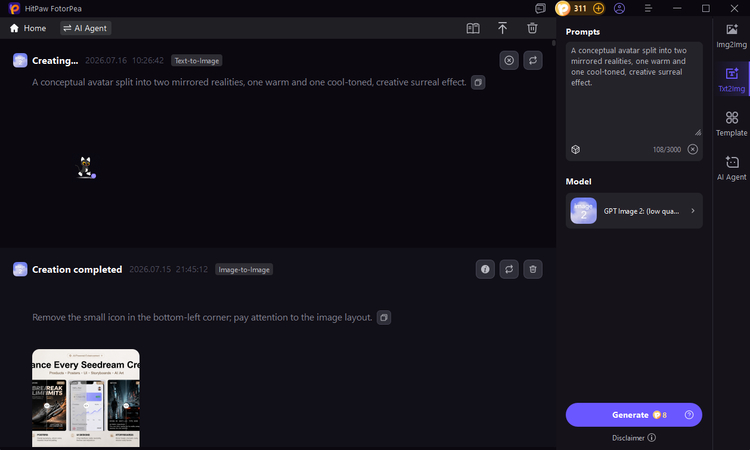Image resolution: width=750 pixels, height=450 pixels.
Task: Open the guide book icon in toolbar
Action: tap(473, 28)
